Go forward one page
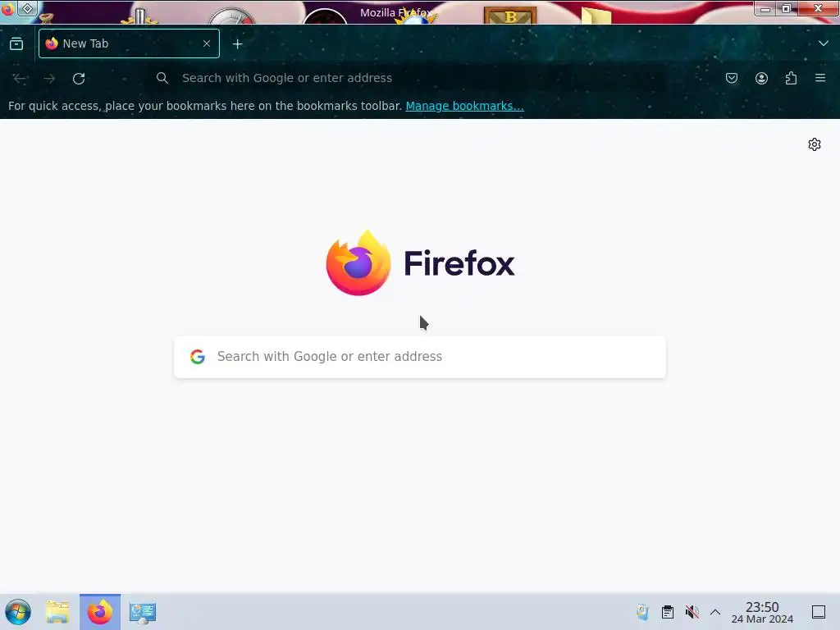Screen dimensions: 840x630 [x=49, y=78]
